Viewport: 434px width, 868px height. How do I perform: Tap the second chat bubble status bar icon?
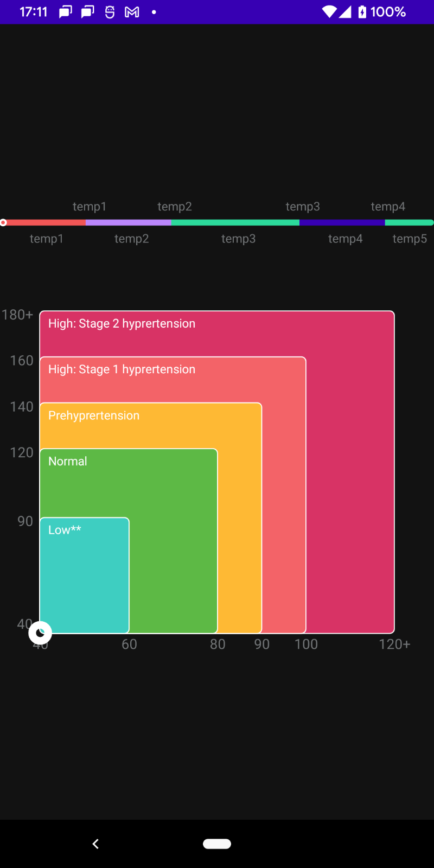coord(87,12)
